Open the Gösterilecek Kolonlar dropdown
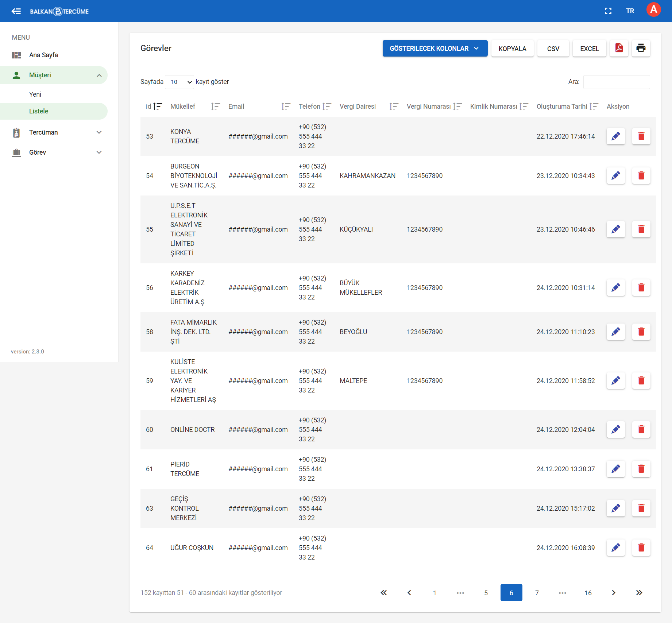Viewport: 672px width, 623px height. click(435, 49)
